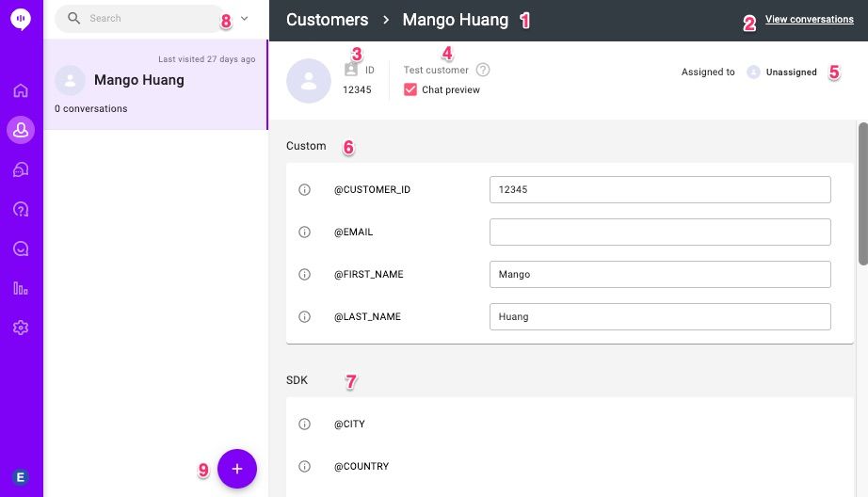Viewport: 868px width, 497px height.
Task: Click the add customer plus button
Action: [237, 469]
